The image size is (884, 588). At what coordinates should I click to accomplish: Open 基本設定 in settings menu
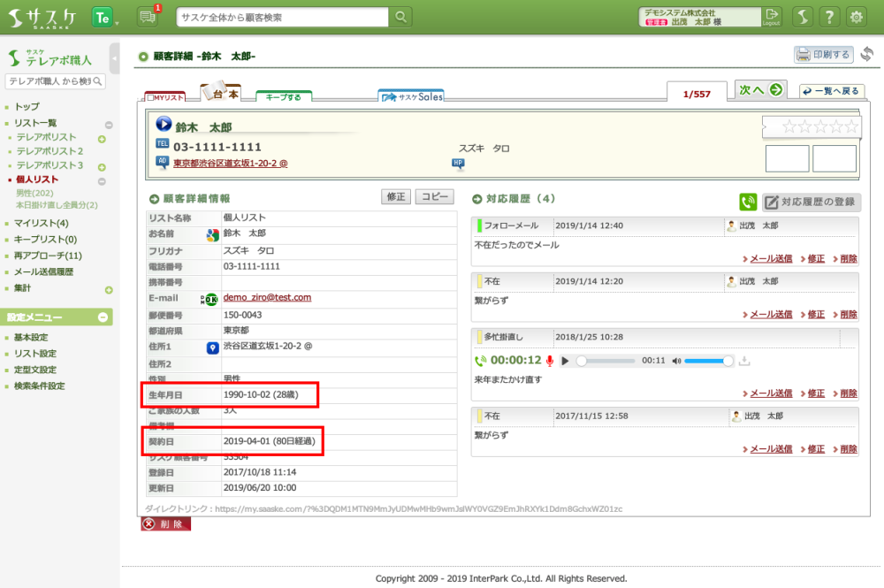[31, 338]
